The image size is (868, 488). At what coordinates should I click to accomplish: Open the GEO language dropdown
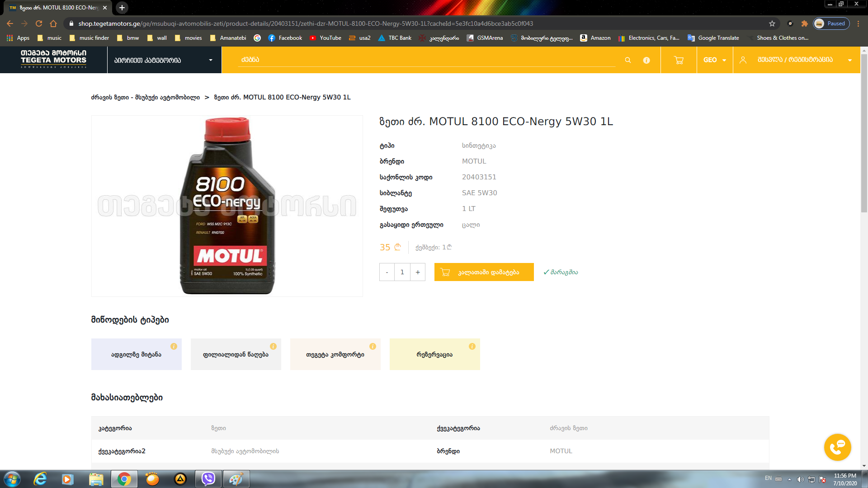click(714, 60)
